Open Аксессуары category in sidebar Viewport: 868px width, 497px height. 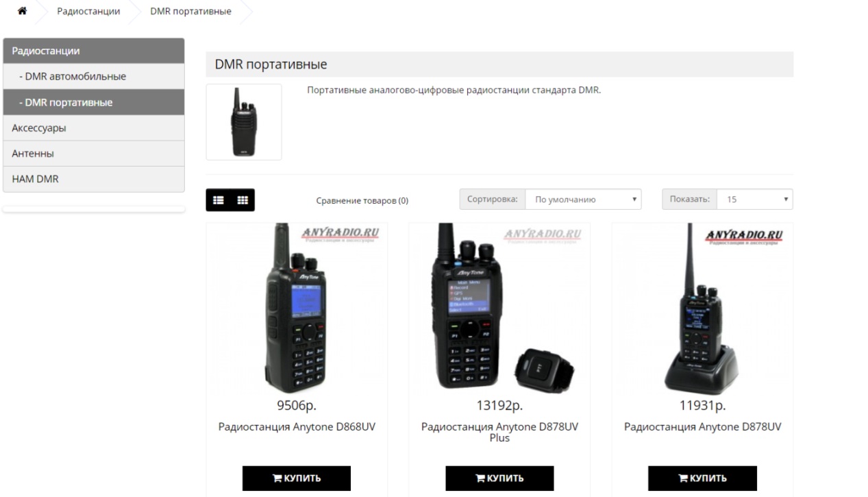point(94,128)
